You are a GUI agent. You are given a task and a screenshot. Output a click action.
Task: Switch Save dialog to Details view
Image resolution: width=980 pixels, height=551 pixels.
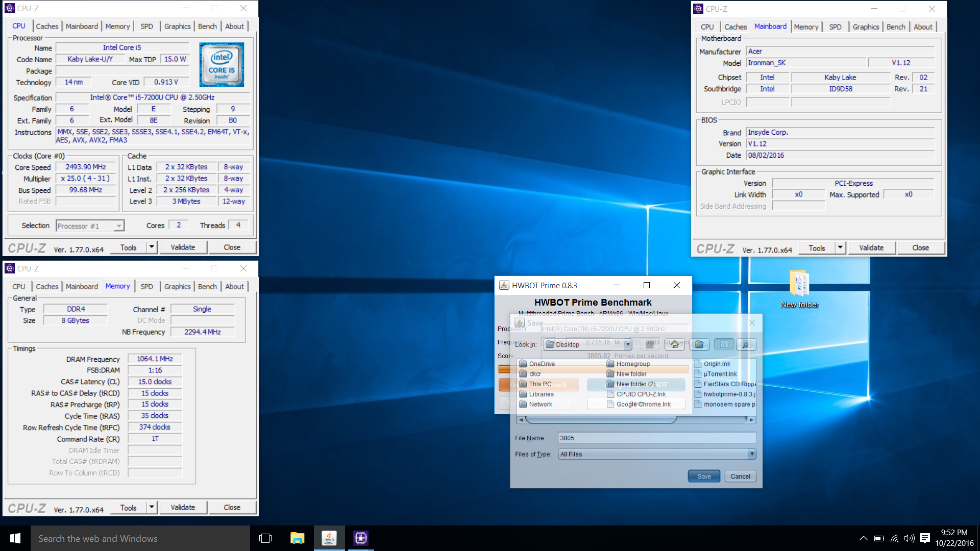[746, 344]
